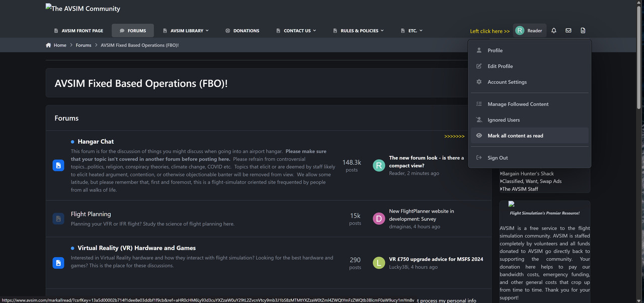Viewport: 644px width, 303px height.
Task: Open VR £750 upgrade advice topic
Action: pyautogui.click(x=436, y=259)
